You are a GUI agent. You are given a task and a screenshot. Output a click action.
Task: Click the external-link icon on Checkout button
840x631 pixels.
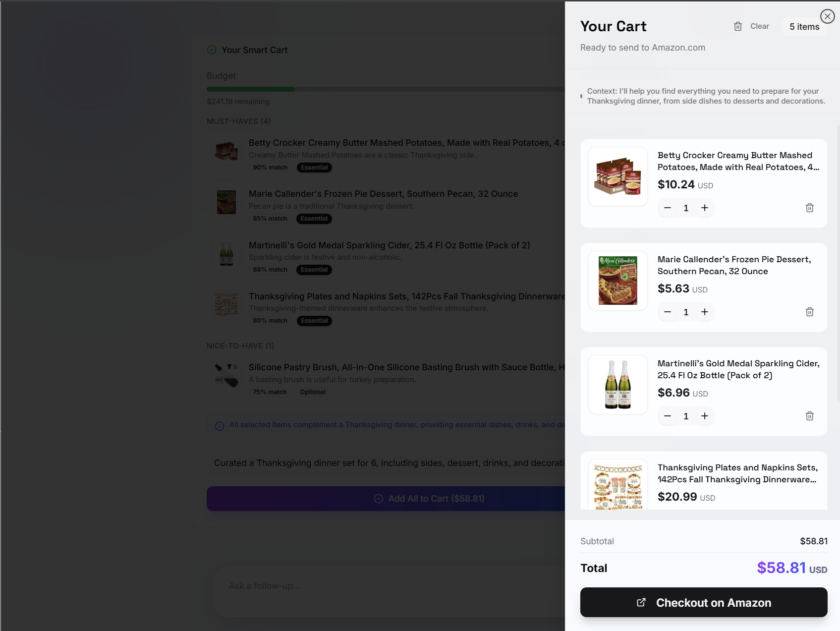click(641, 602)
